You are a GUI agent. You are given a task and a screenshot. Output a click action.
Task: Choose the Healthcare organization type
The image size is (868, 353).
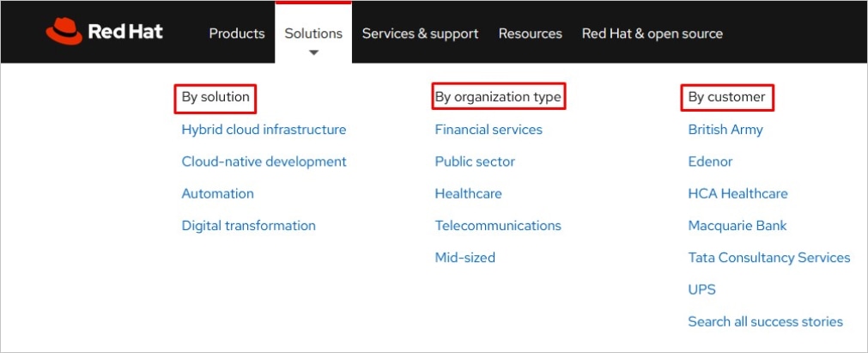click(x=468, y=193)
